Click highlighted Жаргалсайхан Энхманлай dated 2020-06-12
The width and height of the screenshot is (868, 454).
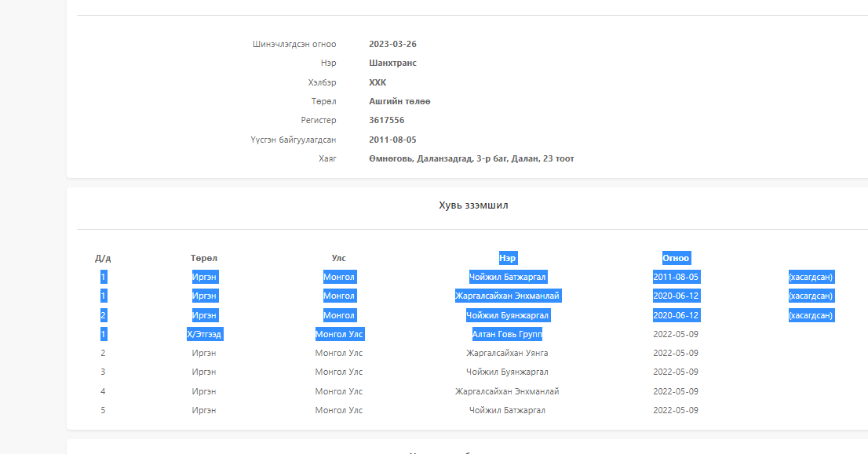[507, 296]
